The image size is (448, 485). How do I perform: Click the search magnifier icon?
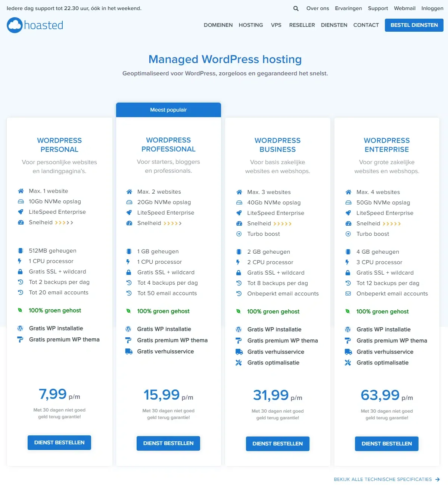295,8
